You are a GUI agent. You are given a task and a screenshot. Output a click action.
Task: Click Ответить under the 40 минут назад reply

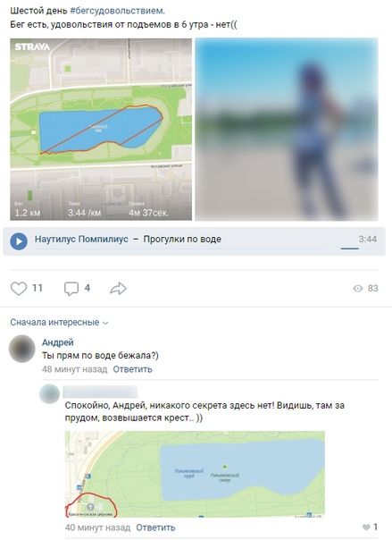155,527
